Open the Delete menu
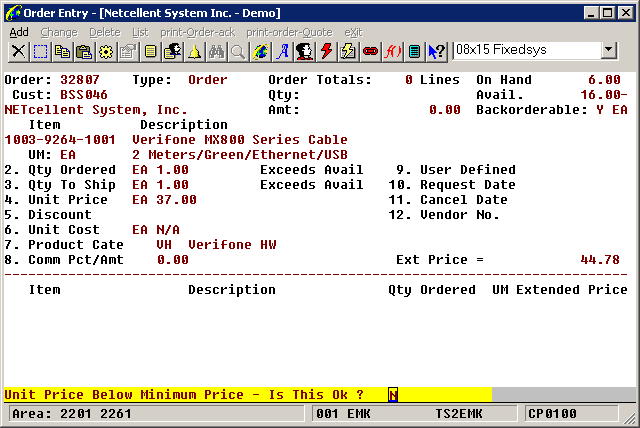 105,32
